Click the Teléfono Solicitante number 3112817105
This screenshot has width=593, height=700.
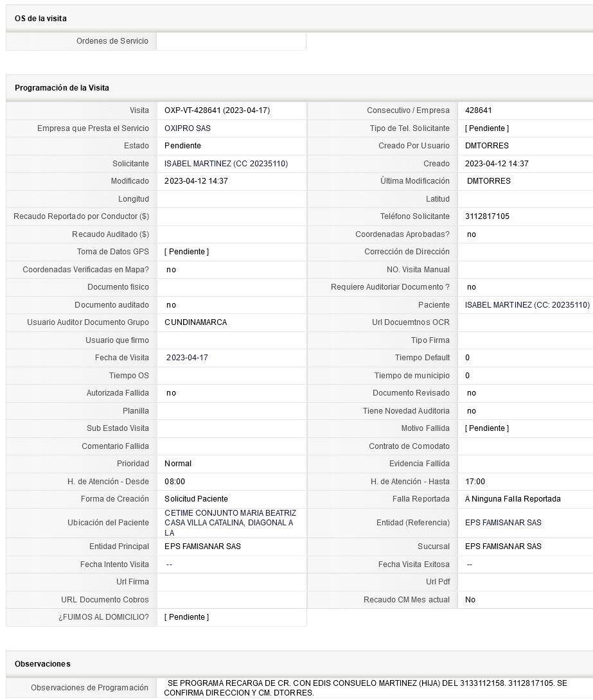(487, 216)
